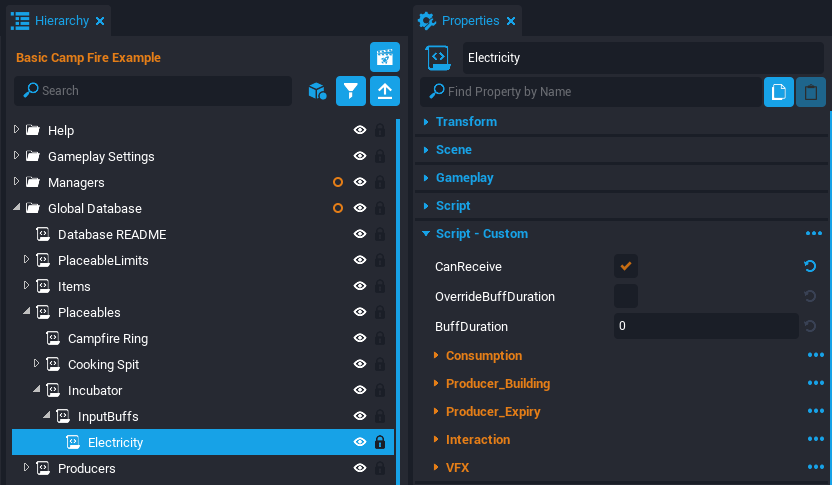Screen dimensions: 832x485
Task: Expand the Transform section header
Action: [x=466, y=122]
